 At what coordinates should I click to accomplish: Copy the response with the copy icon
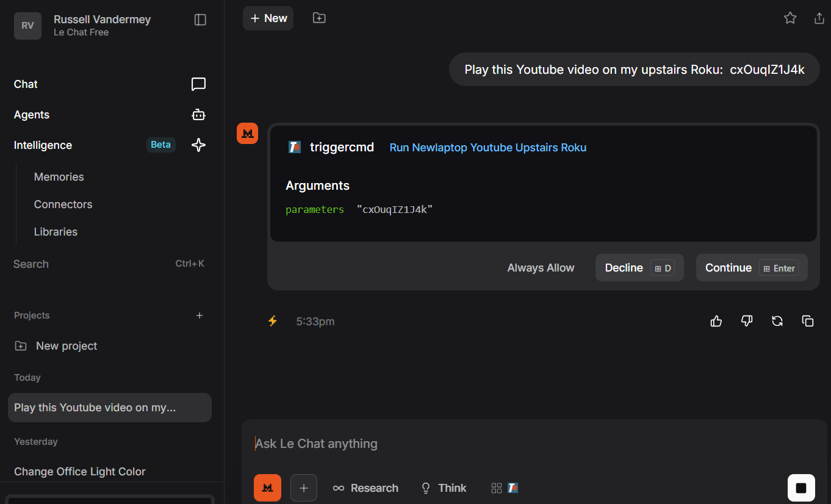[808, 321]
